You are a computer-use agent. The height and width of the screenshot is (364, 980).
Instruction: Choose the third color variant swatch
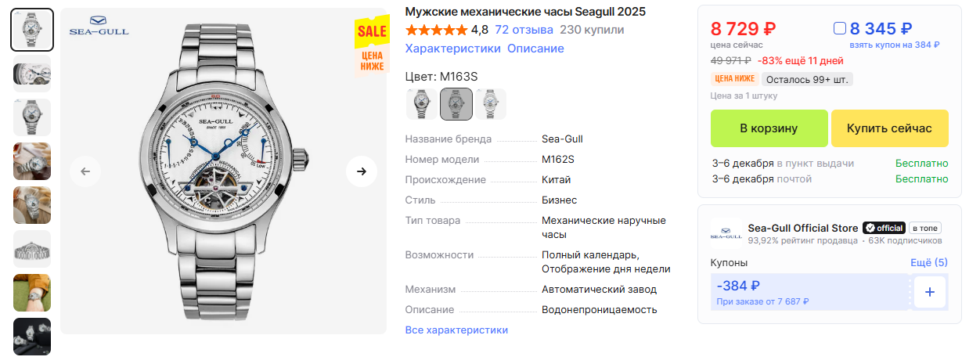[491, 104]
